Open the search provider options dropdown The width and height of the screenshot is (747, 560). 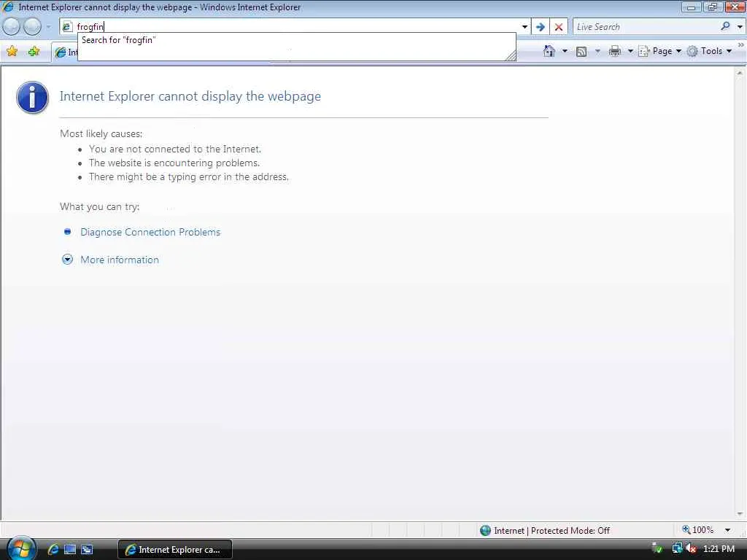point(740,27)
